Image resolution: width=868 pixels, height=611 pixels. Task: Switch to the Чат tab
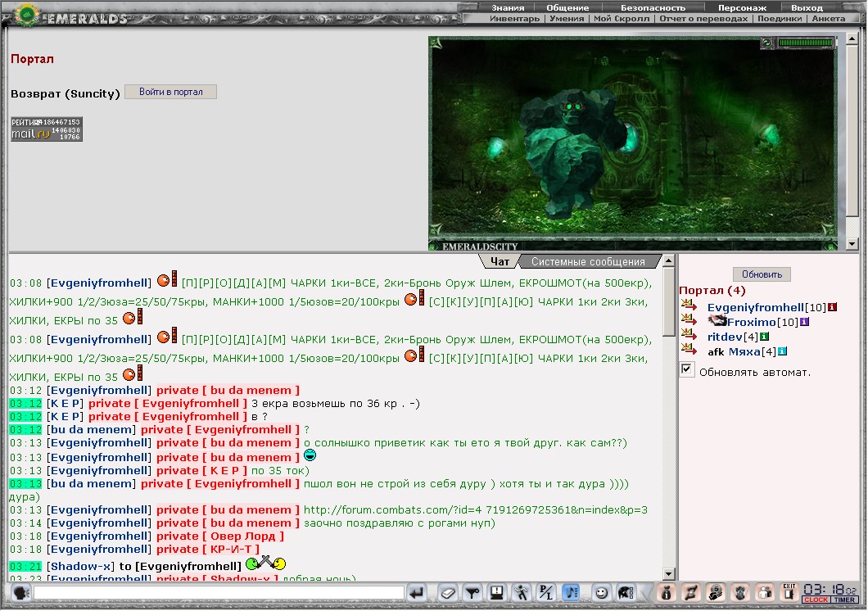point(500,261)
